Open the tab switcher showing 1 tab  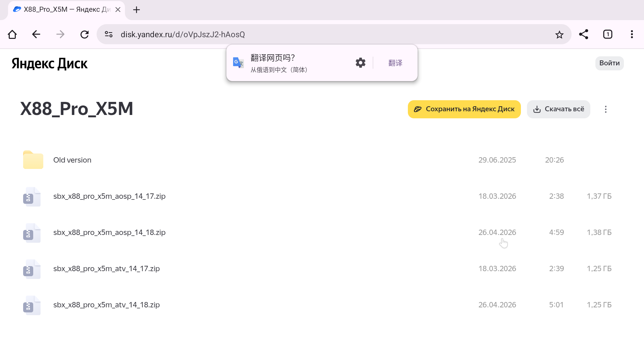(x=608, y=35)
